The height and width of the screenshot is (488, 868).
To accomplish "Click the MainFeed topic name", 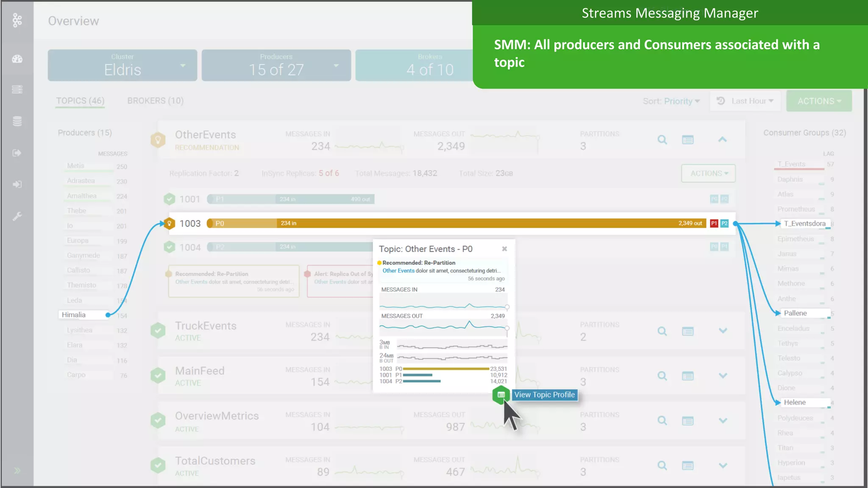I will click(x=200, y=371).
